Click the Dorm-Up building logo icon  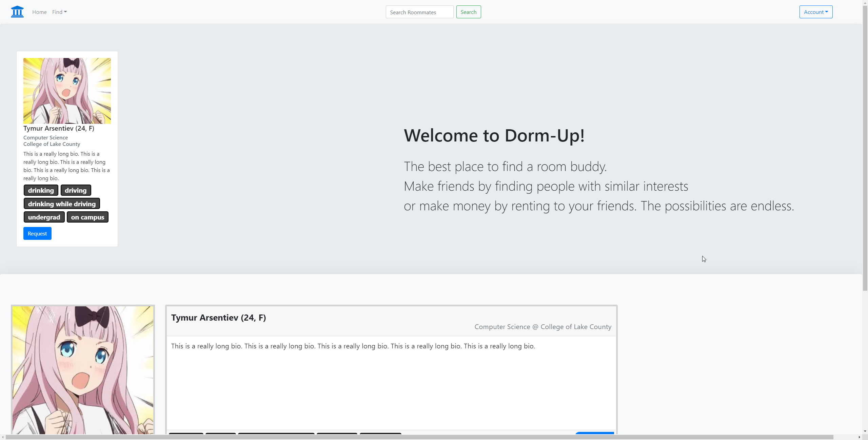pos(17,12)
